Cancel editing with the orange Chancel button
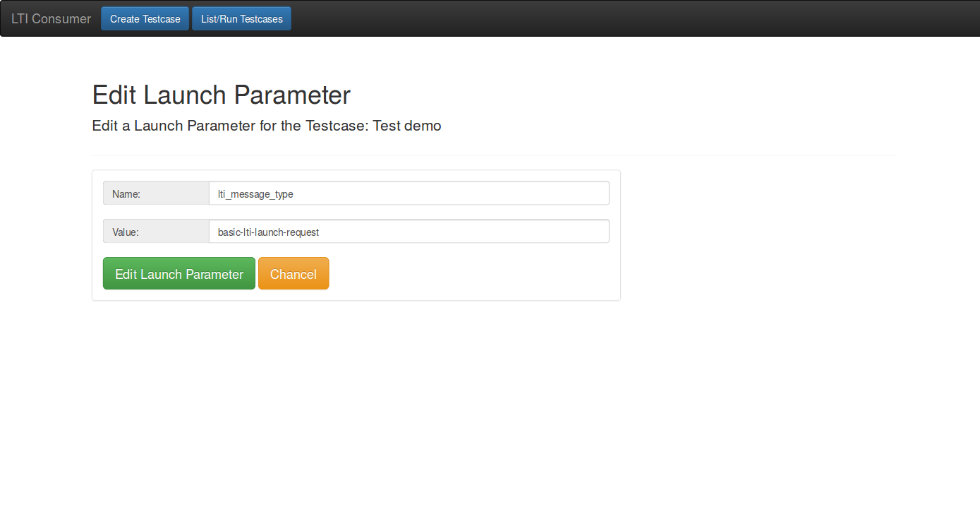Screen dimensions: 980x519 point(294,274)
